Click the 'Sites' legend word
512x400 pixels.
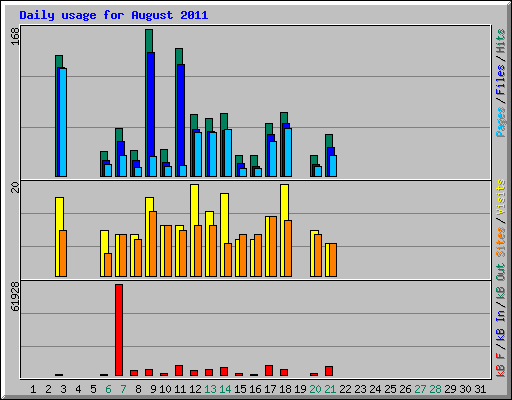click(x=501, y=242)
